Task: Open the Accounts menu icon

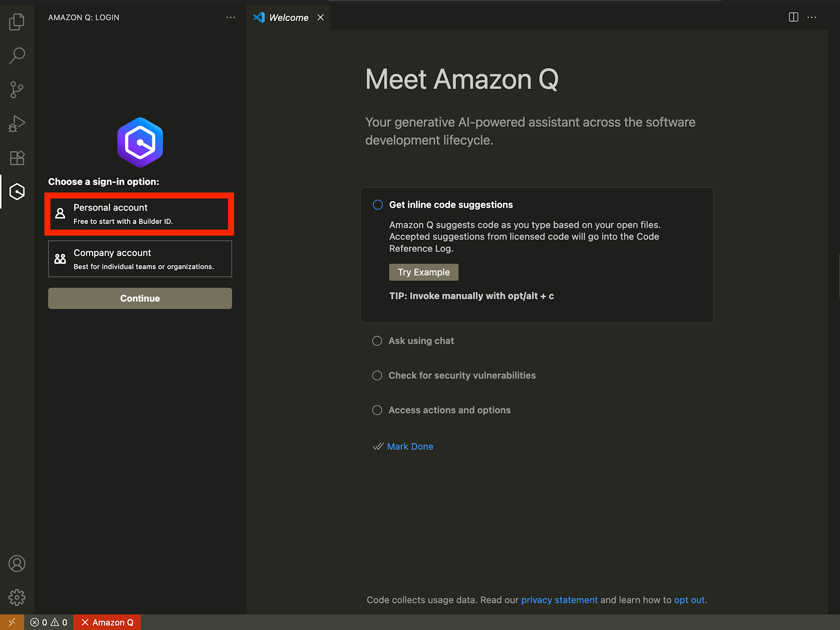Action: point(17,563)
